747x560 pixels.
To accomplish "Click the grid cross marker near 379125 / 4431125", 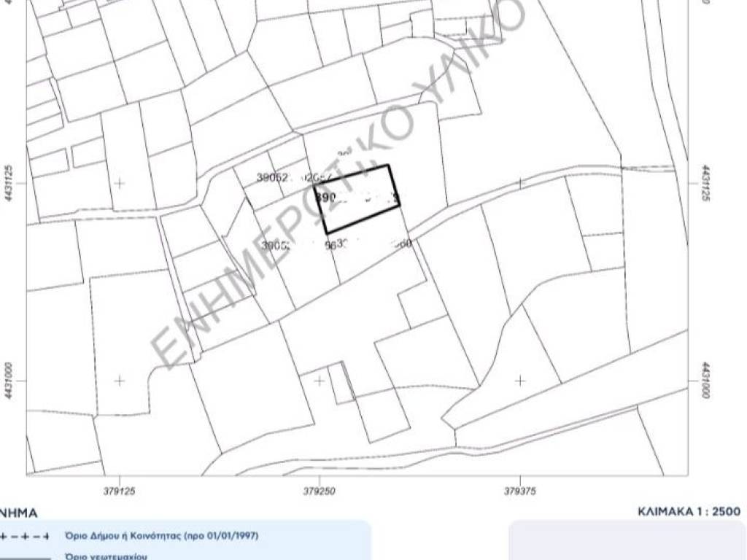I will (x=120, y=182).
